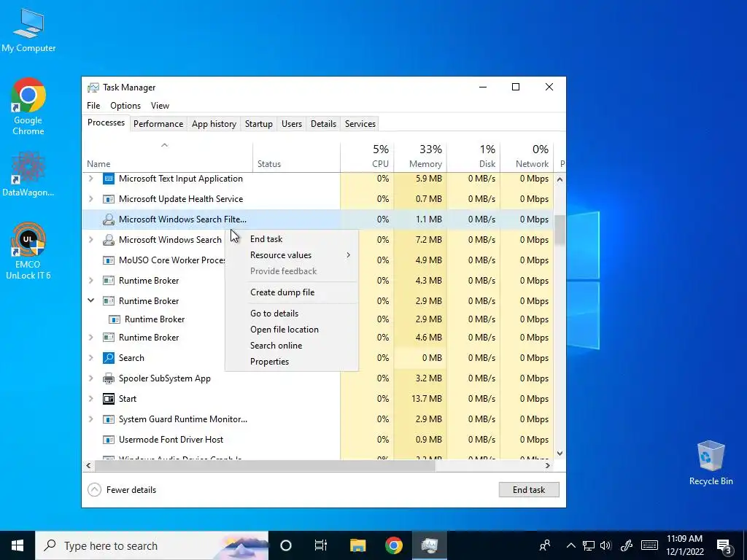Expand System Guard Runtime Monitor row
Image resolution: width=747 pixels, height=560 pixels.
[x=91, y=419]
